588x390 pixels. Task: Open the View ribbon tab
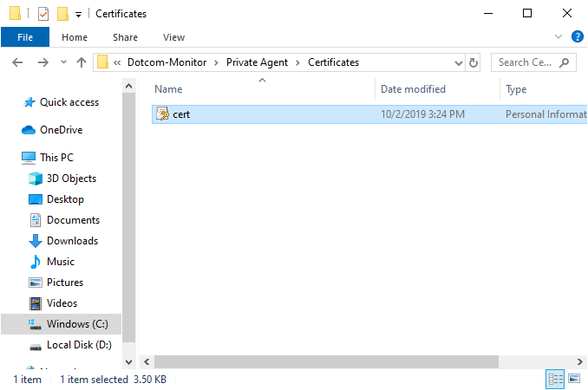(x=173, y=37)
